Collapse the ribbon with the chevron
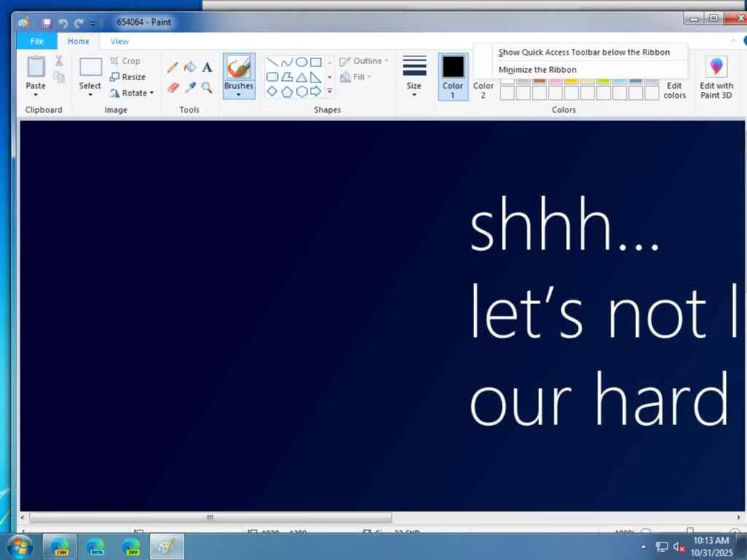Screen dimensions: 747x560 point(732,41)
